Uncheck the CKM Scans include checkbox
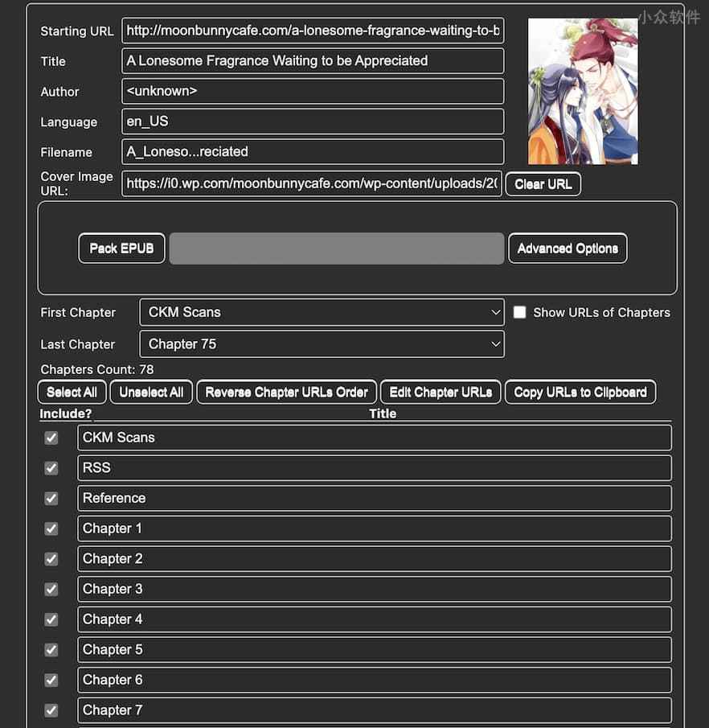Viewport: 709px width, 728px height. tap(51, 438)
